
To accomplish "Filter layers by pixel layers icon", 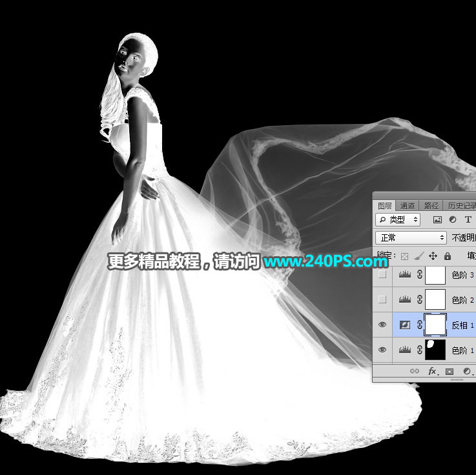I will 437,219.
